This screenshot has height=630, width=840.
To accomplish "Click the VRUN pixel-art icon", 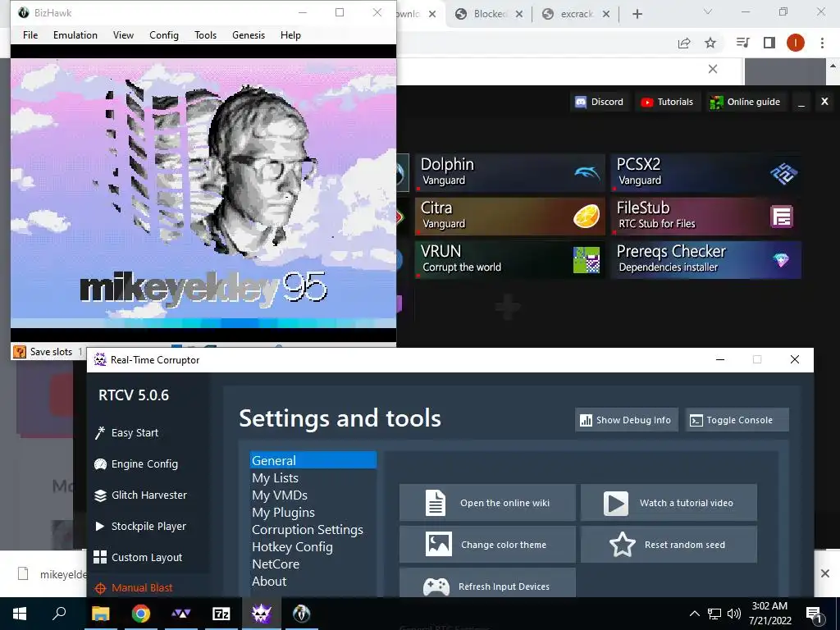I will tap(586, 260).
